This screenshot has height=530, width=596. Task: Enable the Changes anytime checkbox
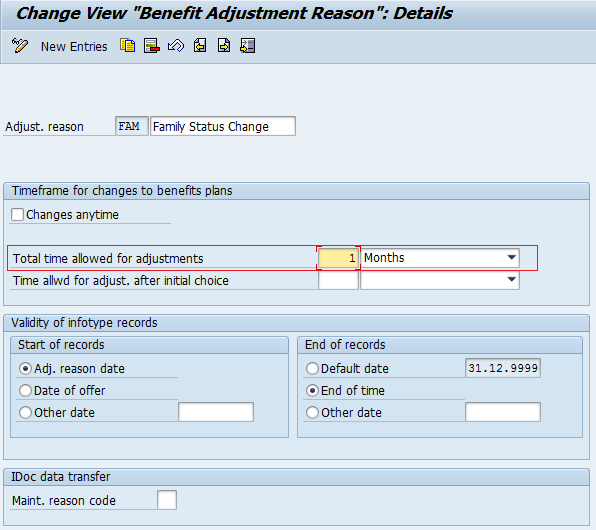[x=17, y=214]
